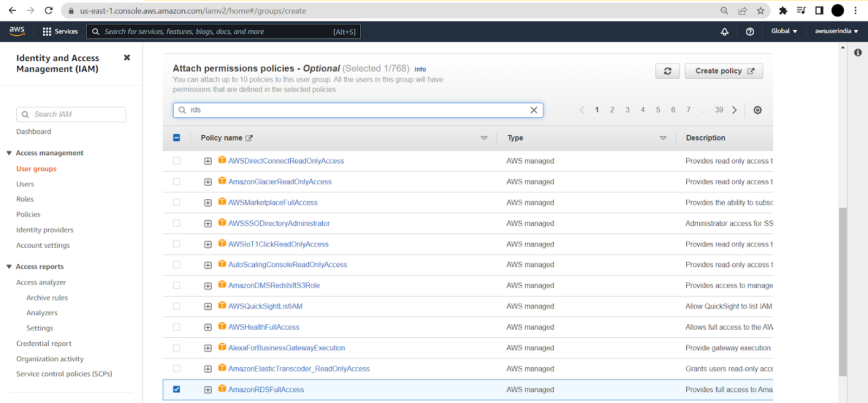This screenshot has height=403, width=868.
Task: Collapse the Access reports section
Action: coord(9,267)
